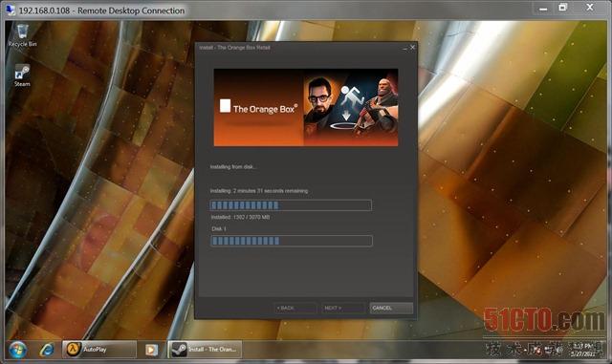
Task: Open the taskbar clock and date
Action: [x=582, y=350]
